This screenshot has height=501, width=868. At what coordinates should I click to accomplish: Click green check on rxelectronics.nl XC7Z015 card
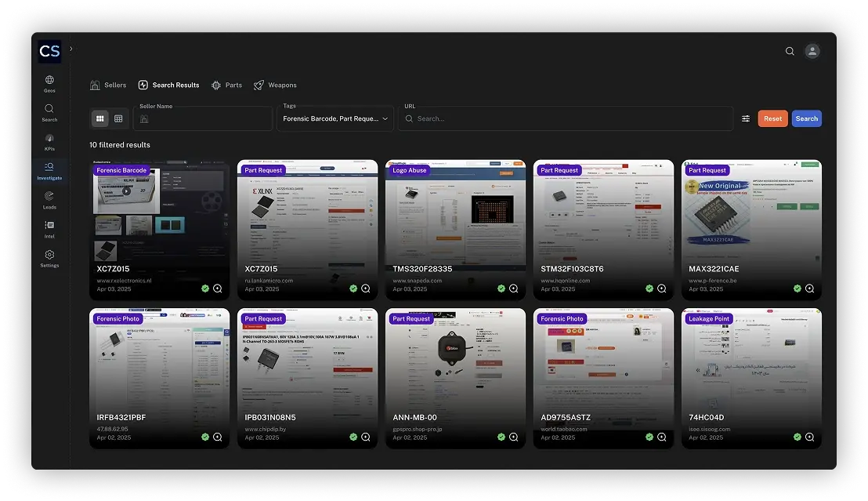coord(205,289)
